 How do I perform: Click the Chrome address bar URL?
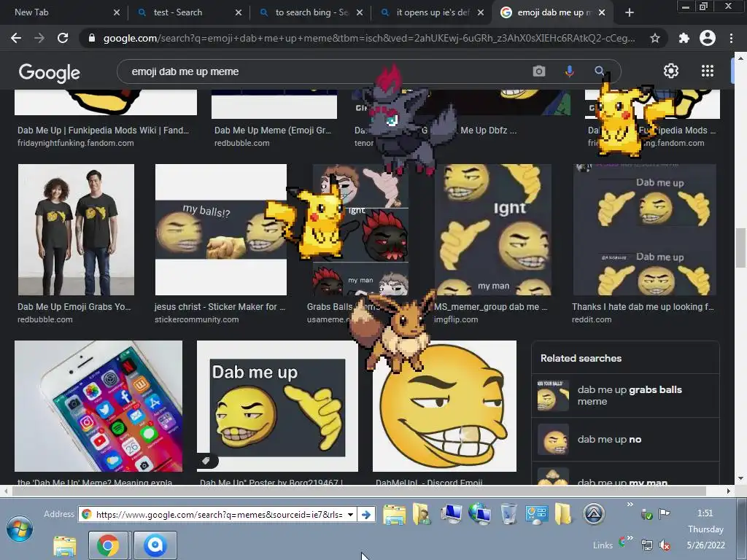(x=369, y=38)
